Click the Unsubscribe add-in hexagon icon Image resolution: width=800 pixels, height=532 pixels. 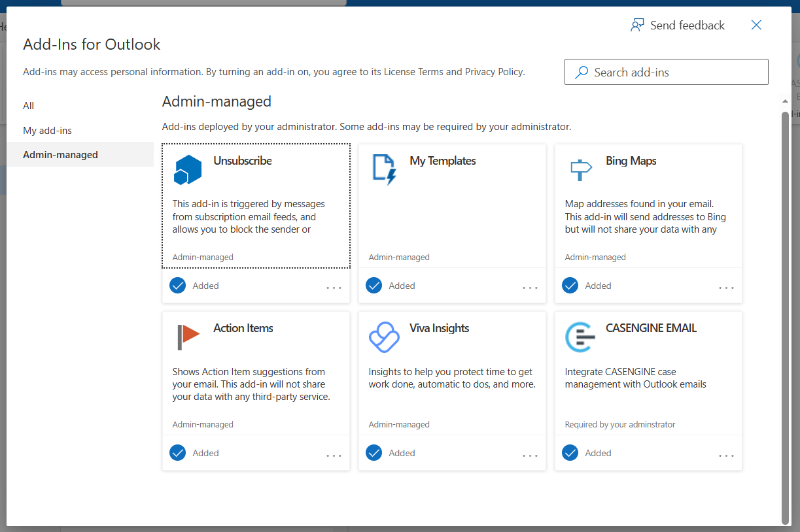188,170
